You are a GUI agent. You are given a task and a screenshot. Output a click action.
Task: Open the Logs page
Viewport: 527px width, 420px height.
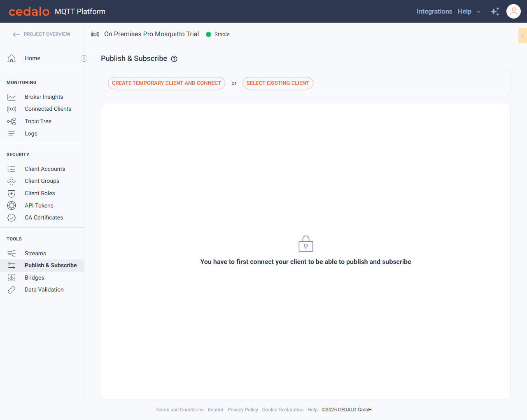pyautogui.click(x=31, y=134)
